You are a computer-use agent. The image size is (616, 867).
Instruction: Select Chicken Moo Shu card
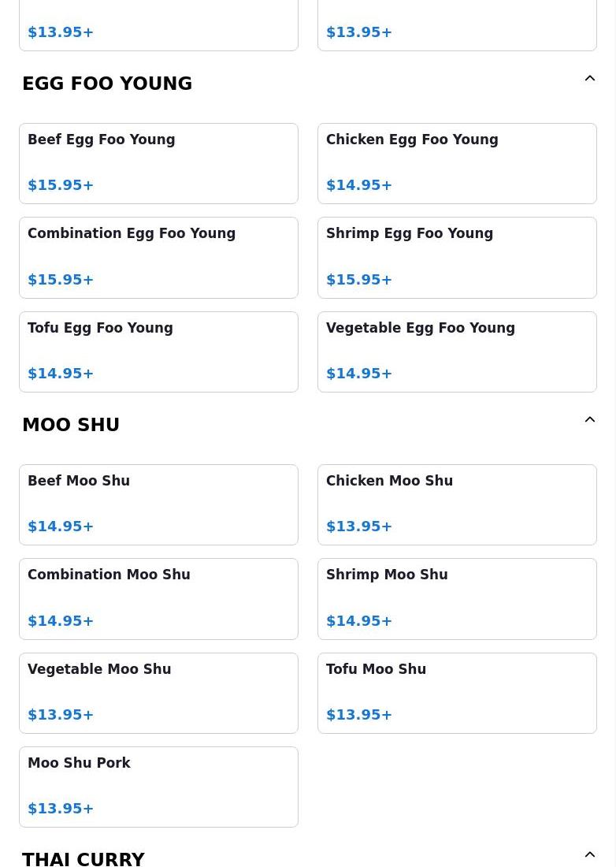(x=457, y=504)
